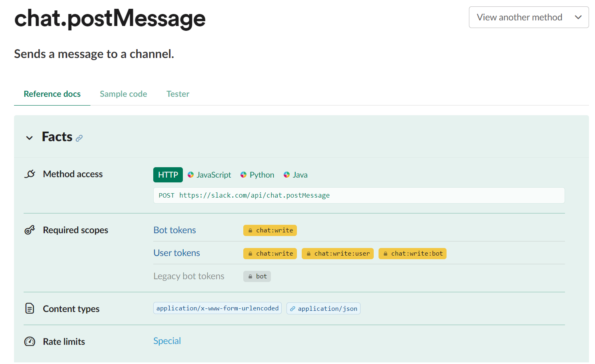Click the 'Sends a message to a channel.' text
The image size is (595, 364).
(x=94, y=54)
